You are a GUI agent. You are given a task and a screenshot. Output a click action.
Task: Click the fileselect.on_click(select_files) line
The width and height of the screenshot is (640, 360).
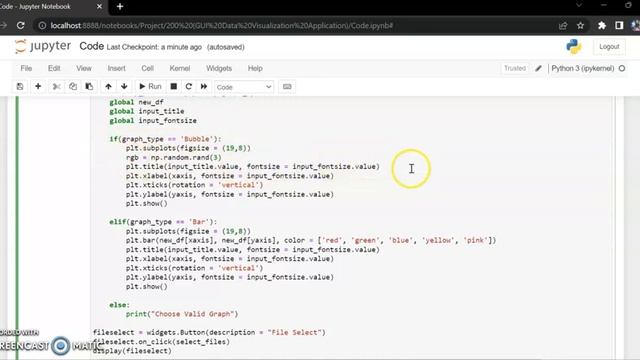(x=161, y=342)
